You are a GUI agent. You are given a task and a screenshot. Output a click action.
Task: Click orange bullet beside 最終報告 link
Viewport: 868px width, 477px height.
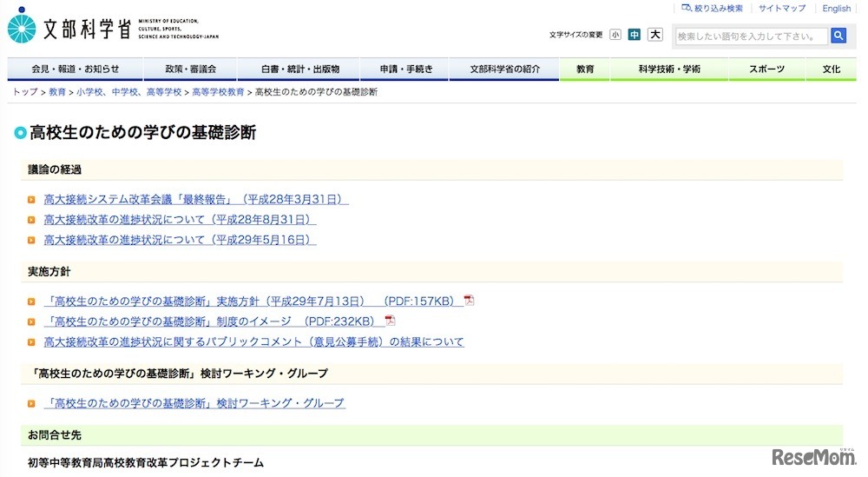pos(31,200)
